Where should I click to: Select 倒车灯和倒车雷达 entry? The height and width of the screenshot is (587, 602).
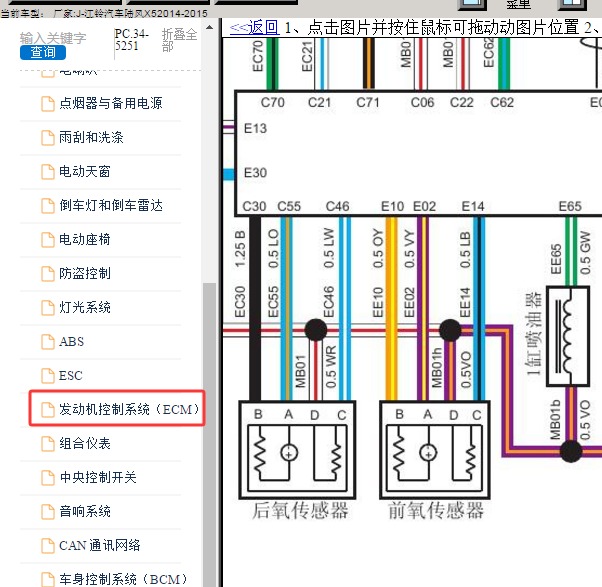pyautogui.click(x=111, y=205)
